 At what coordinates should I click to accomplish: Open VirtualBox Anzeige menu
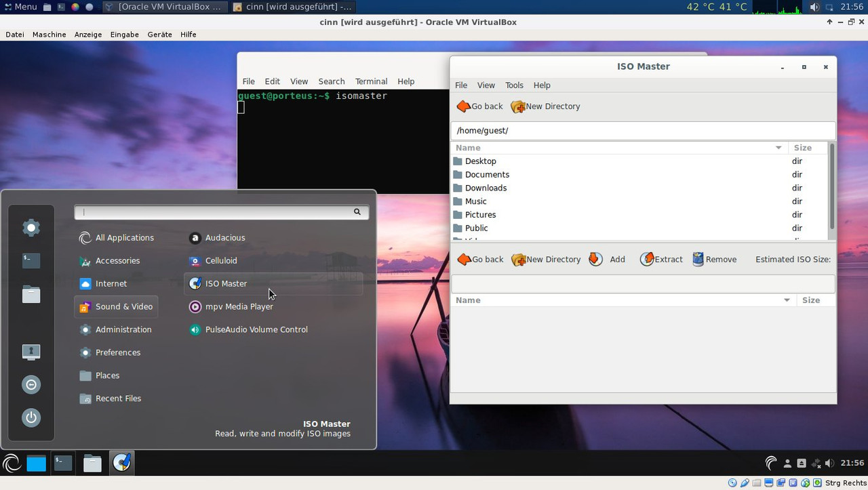(88, 35)
